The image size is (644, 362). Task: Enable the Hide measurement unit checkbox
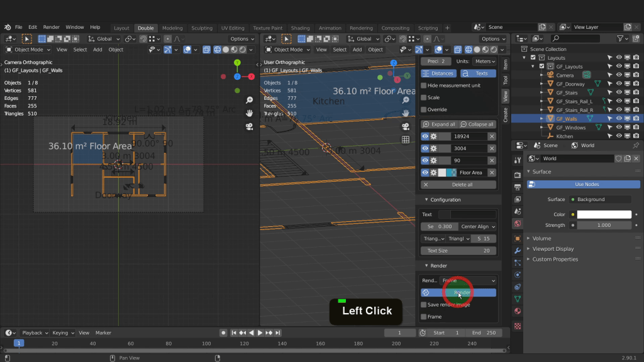pos(424,85)
